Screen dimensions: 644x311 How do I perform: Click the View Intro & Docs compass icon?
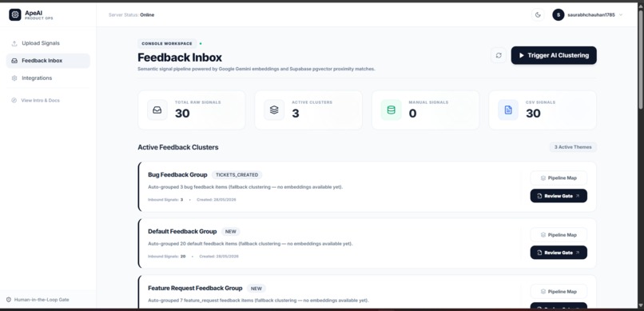point(14,100)
